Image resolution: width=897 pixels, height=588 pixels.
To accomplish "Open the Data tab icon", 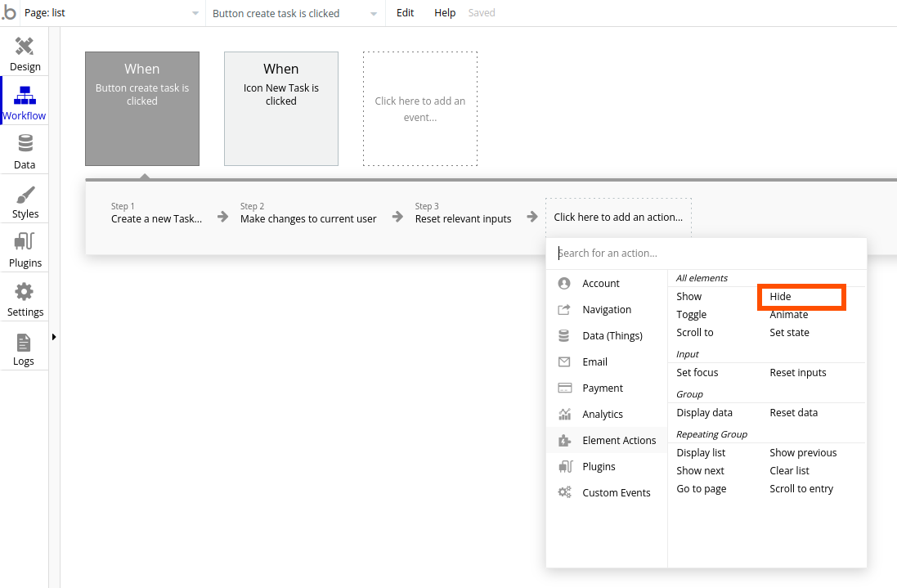I will click(x=25, y=143).
